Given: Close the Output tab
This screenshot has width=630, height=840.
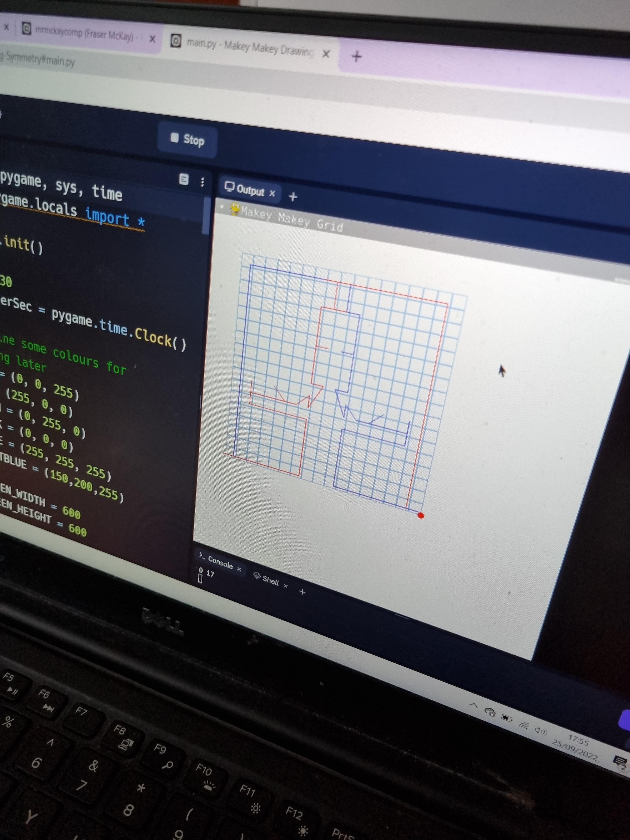Looking at the screenshot, I should coord(272,193).
